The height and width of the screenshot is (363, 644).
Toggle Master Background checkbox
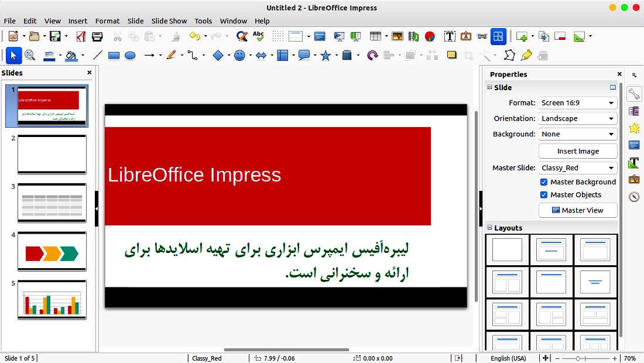(544, 182)
